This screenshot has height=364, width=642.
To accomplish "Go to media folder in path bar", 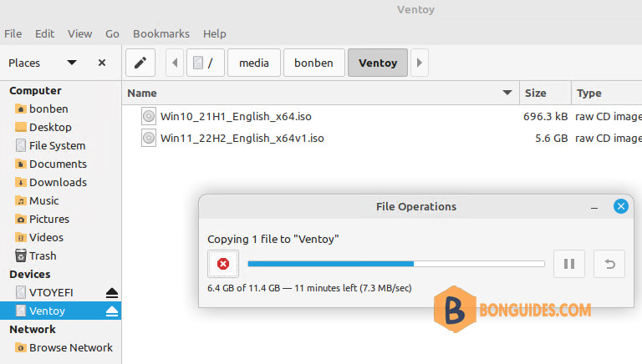I will click(x=254, y=63).
